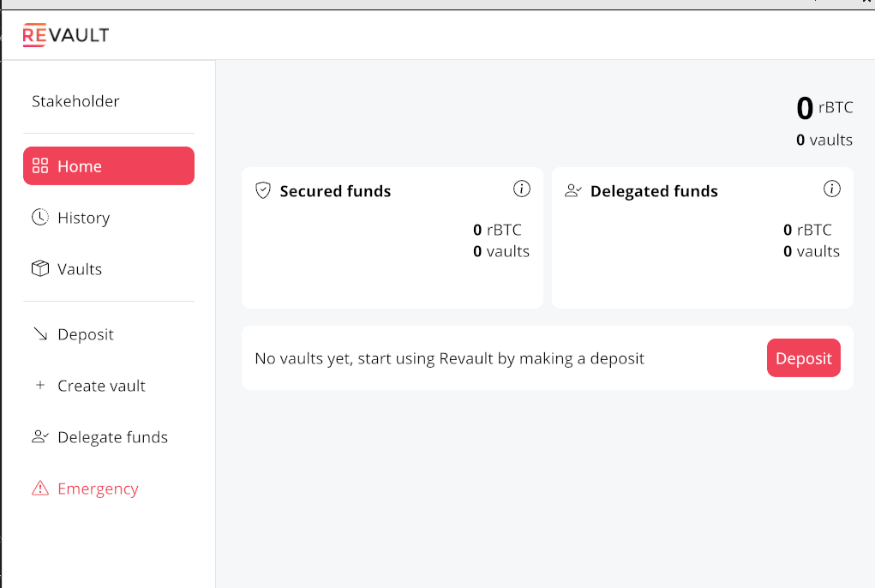Click the red warning triangle beside Emergency

[39, 488]
